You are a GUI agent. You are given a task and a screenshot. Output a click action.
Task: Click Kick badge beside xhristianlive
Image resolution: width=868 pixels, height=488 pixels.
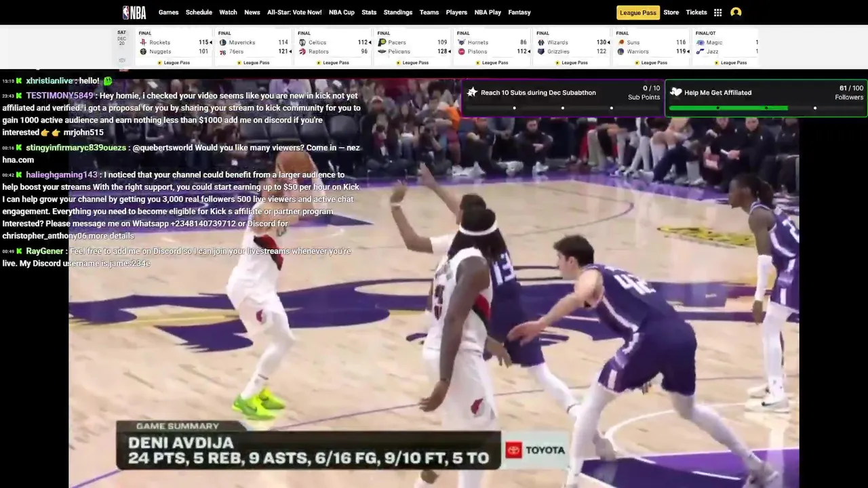tap(19, 81)
